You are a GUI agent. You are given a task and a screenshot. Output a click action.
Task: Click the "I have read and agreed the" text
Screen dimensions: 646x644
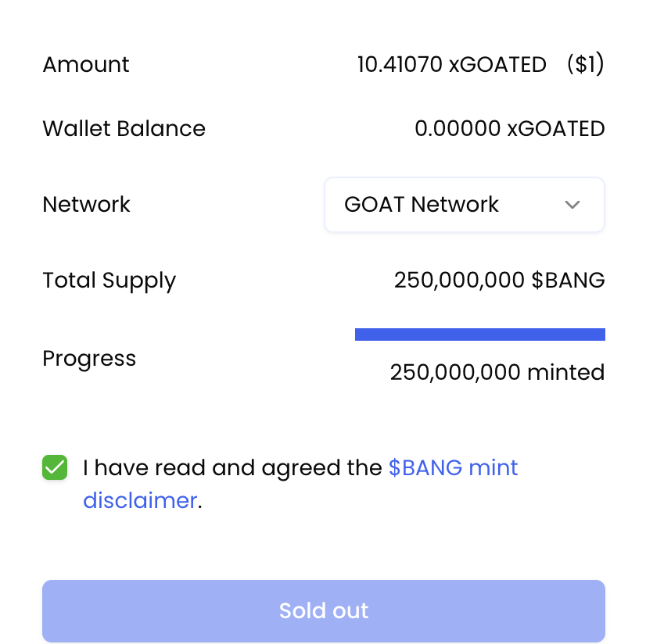[232, 468]
